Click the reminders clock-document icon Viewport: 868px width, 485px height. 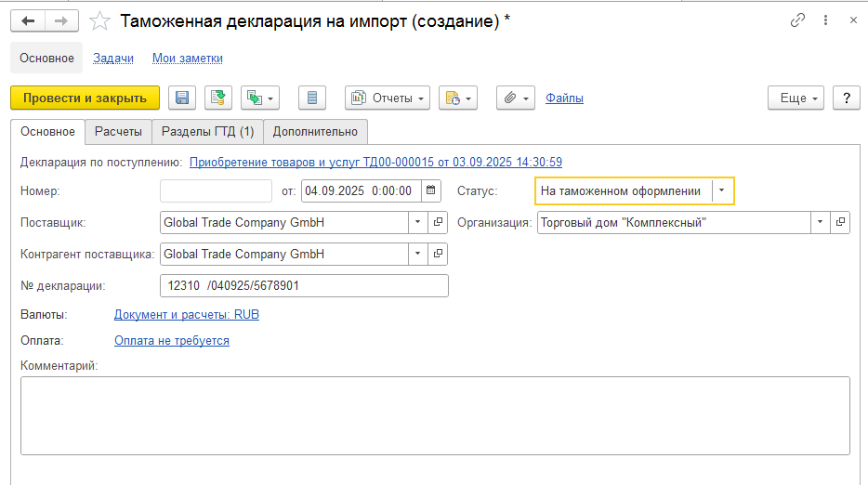pyautogui.click(x=458, y=98)
